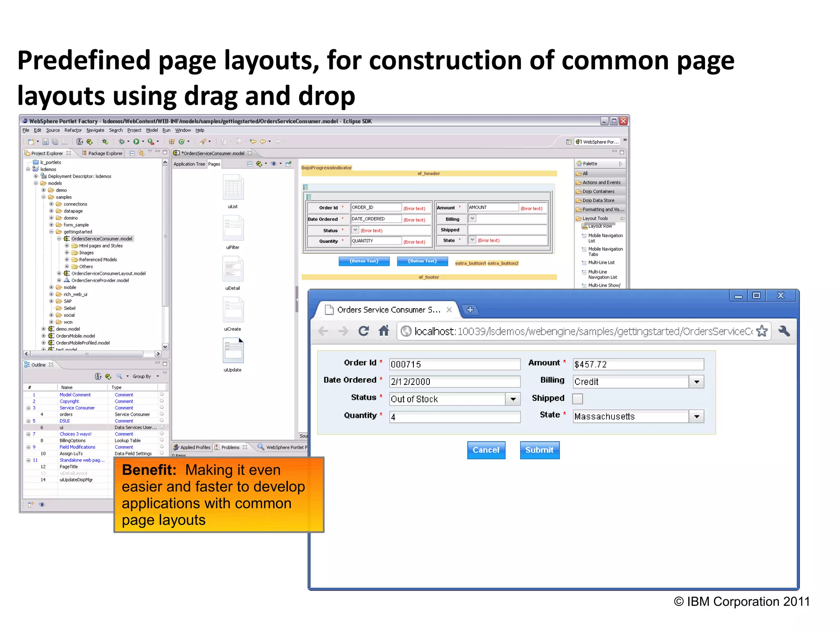This screenshot has height=630, width=840.
Task: Open Dojo Data Store palette category
Action: (x=600, y=201)
